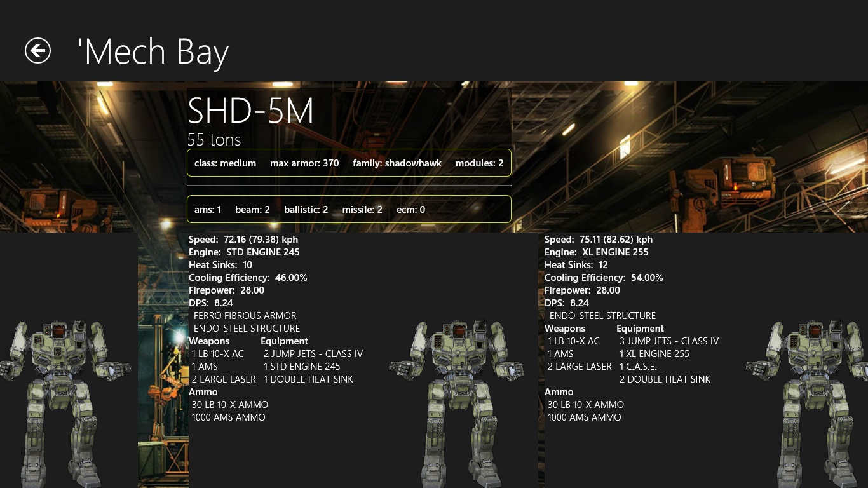Click 1 DOUBLE HEAT SINK entry

tap(308, 379)
